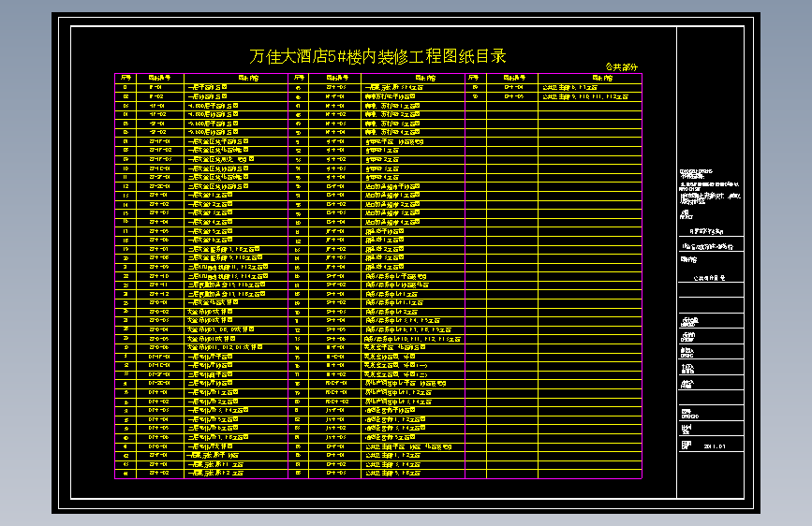Select sequence number 12 cell in leftmost column

125,186
